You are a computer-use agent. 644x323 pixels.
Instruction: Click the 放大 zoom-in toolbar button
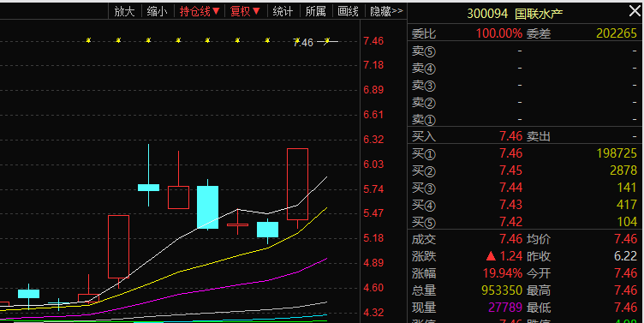[124, 11]
